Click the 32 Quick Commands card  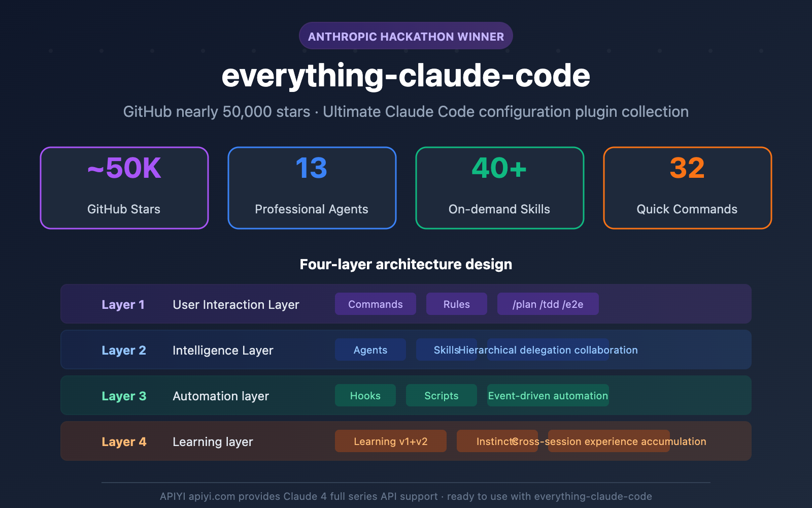pos(687,187)
